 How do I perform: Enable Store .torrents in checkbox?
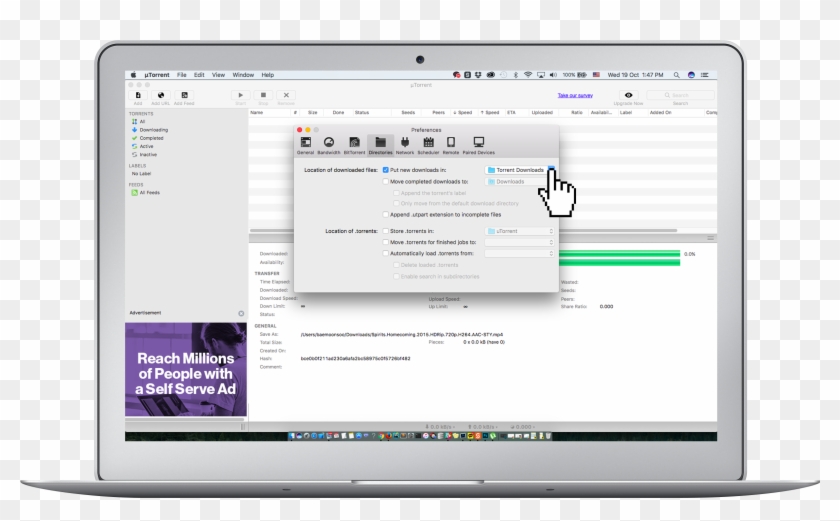pyautogui.click(x=385, y=231)
